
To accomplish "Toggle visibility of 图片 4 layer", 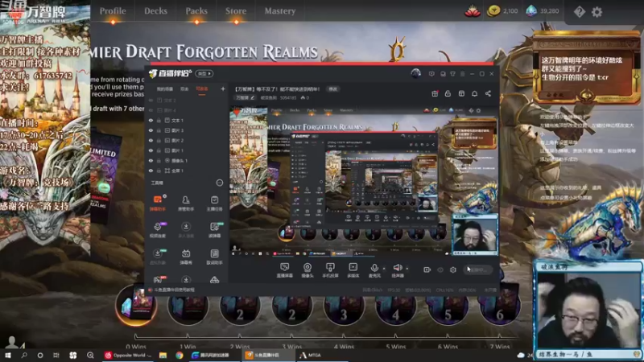I will (x=151, y=110).
